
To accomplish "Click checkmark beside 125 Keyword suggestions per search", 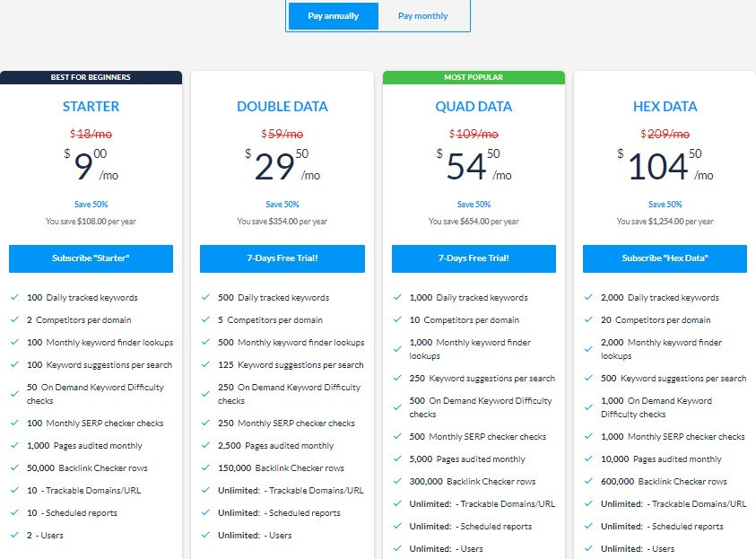I will [x=206, y=364].
